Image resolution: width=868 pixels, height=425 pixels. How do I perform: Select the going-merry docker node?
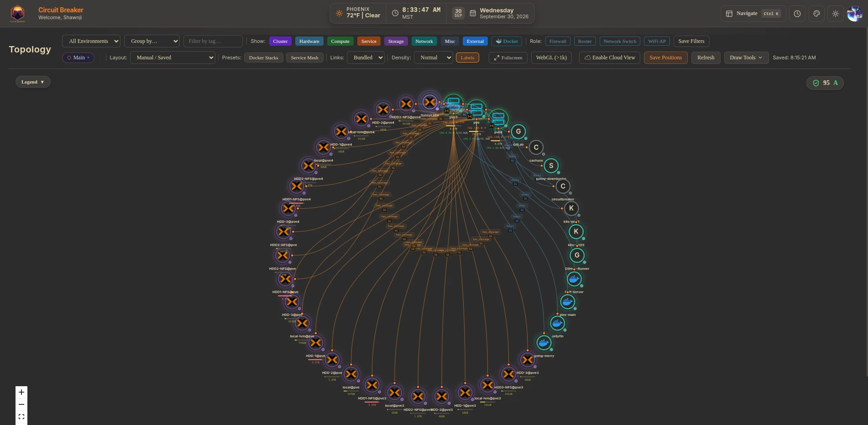coord(544,343)
